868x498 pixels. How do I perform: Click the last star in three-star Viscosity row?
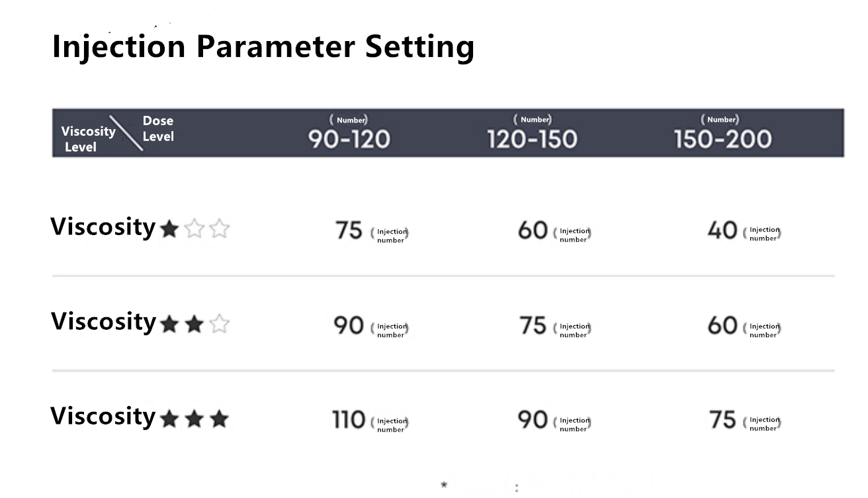pyautogui.click(x=220, y=419)
